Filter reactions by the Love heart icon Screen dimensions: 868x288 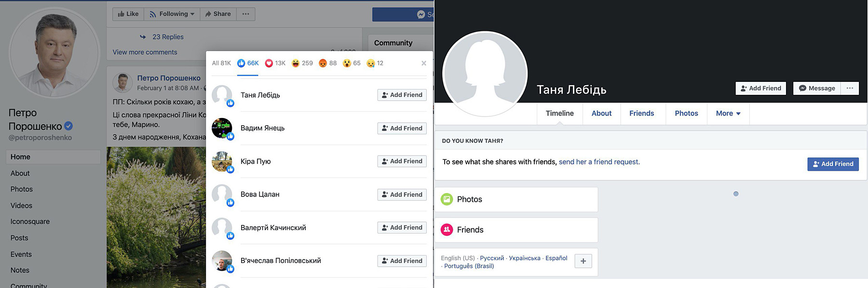(275, 63)
